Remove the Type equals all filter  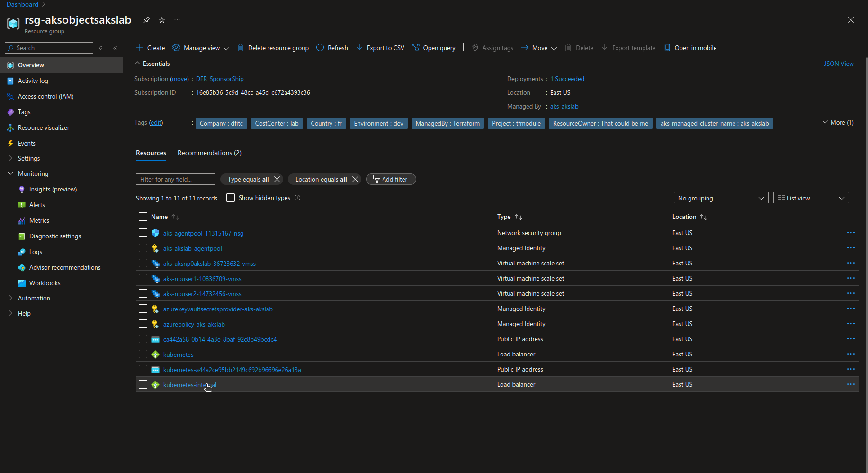tap(277, 179)
